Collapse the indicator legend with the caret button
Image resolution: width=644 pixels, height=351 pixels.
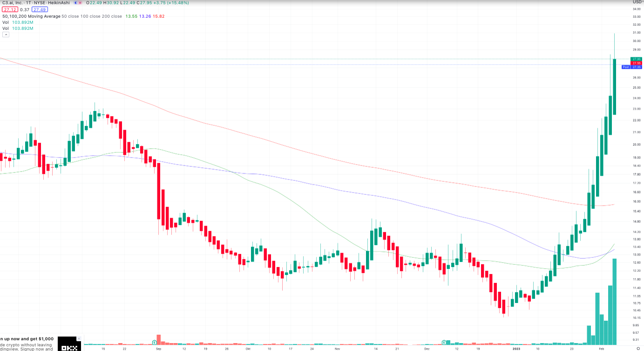[x=6, y=34]
